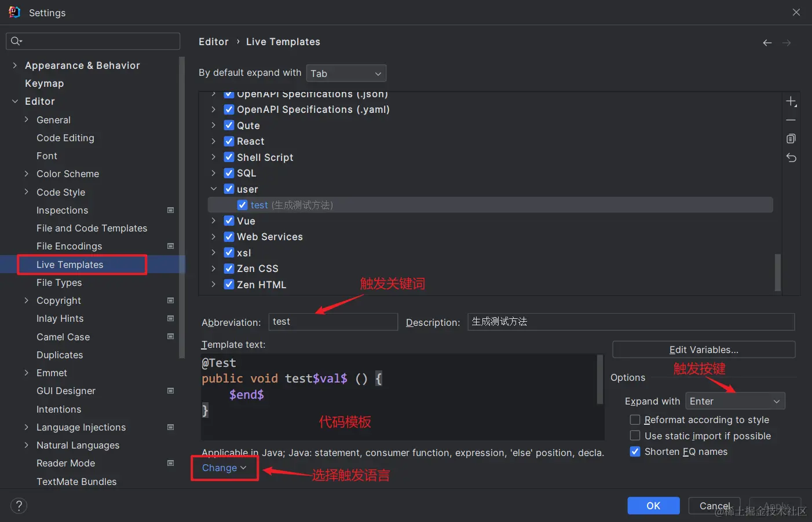Click the Edit Variables button

pos(704,350)
